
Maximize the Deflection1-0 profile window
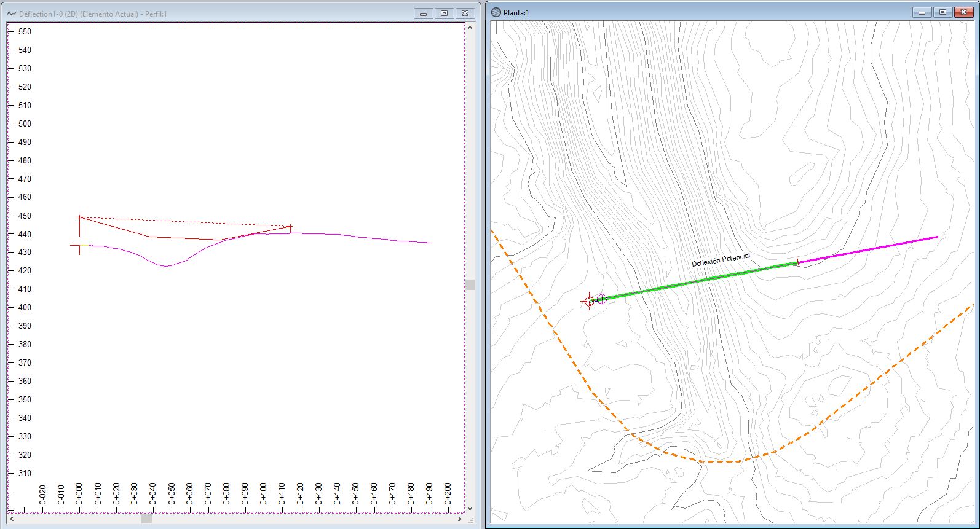tap(444, 14)
